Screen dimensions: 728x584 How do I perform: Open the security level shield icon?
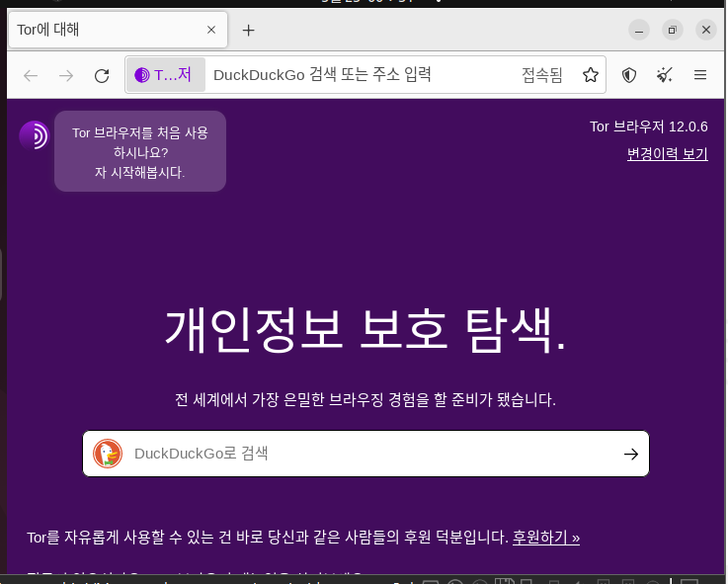(629, 75)
